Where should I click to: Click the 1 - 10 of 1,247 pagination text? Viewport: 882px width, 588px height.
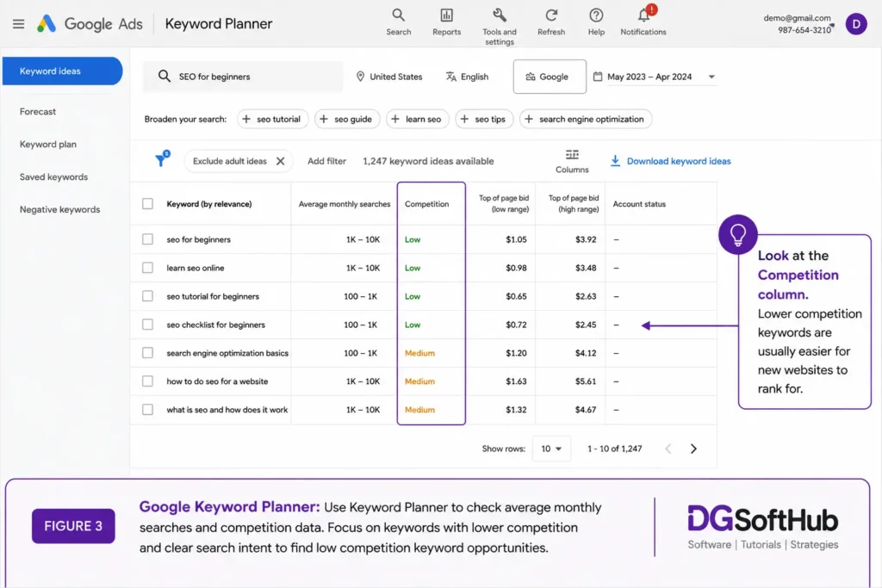pyautogui.click(x=615, y=449)
